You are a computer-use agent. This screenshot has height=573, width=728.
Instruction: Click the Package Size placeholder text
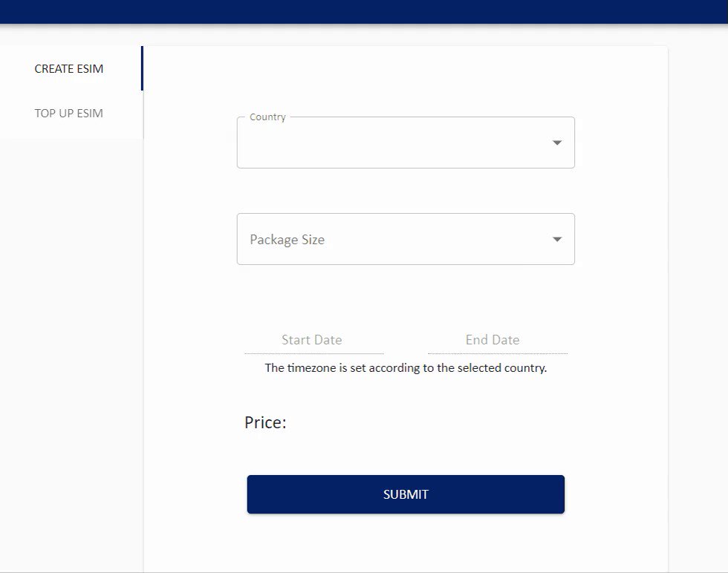click(287, 240)
